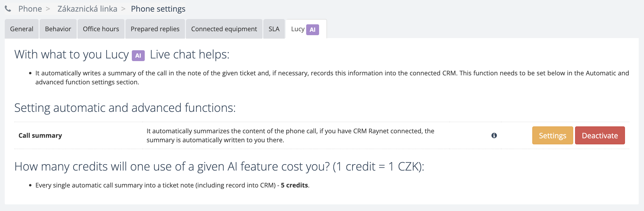644x211 pixels.
Task: Click the Phone settings breadcrumb title
Action: 158,9
